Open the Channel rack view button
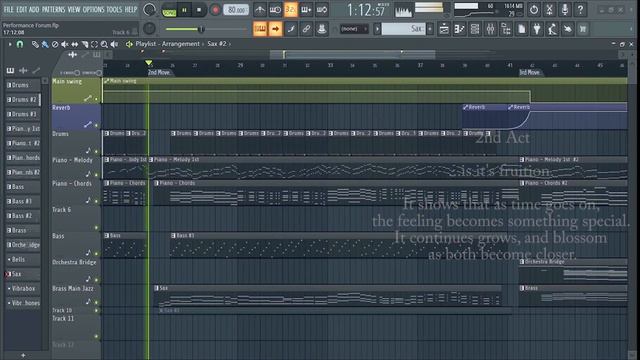This screenshot has height=360, width=640. tap(475, 29)
